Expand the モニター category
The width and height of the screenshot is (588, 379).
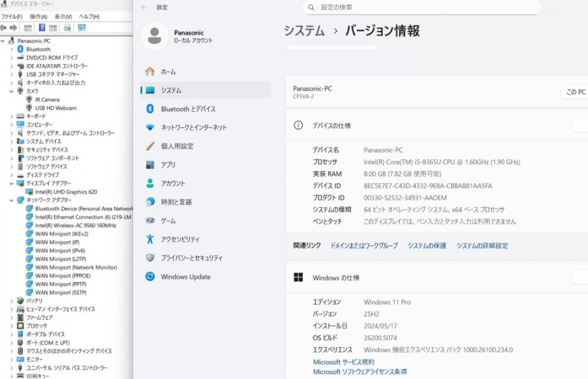[12, 359]
